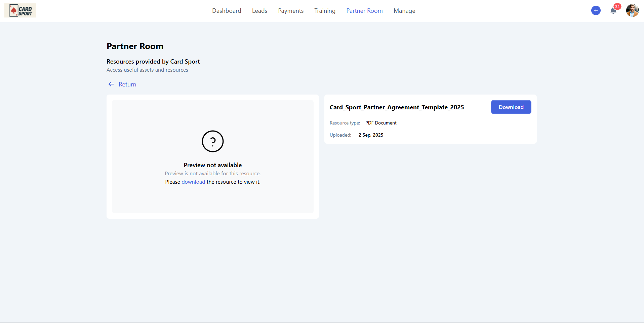The height and width of the screenshot is (323, 644).
Task: Click the 2 Sep, 2025 upload date
Action: (371, 135)
